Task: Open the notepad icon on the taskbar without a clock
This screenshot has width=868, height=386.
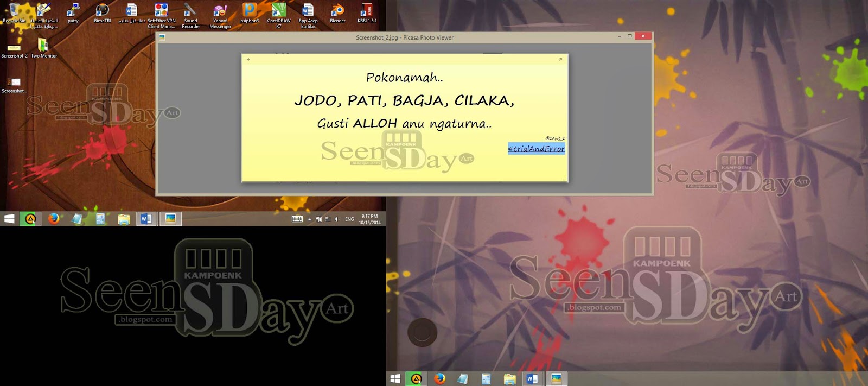Action: pos(463,378)
